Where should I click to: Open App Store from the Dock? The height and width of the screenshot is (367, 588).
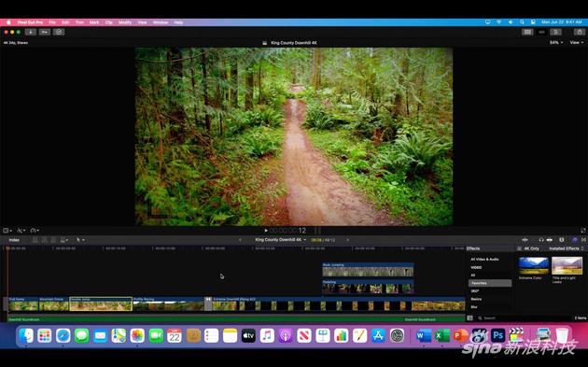click(x=378, y=335)
